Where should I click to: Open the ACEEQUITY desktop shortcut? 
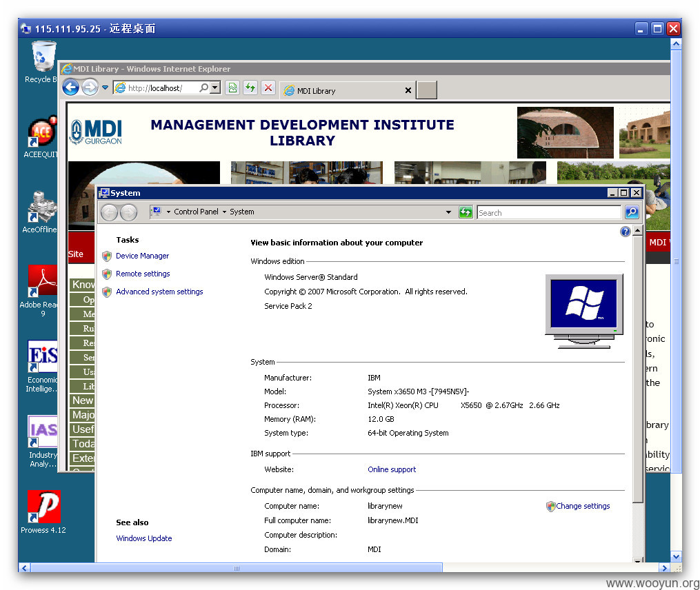pyautogui.click(x=41, y=137)
